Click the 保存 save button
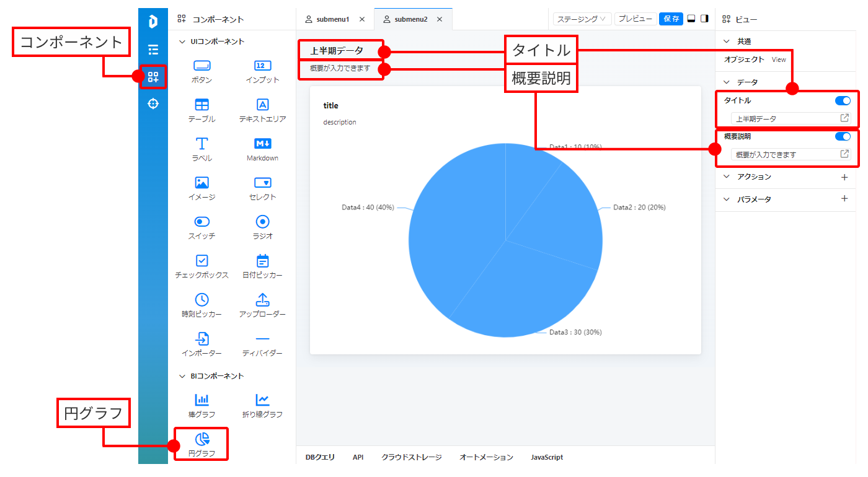 coord(671,19)
